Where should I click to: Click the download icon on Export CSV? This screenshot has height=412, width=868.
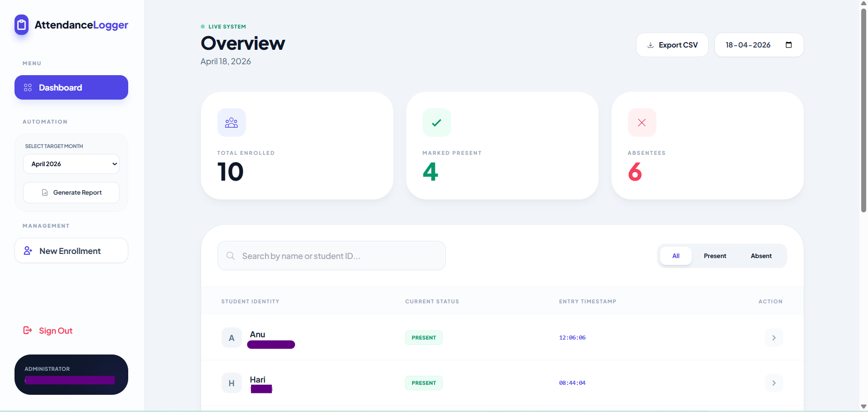(650, 44)
